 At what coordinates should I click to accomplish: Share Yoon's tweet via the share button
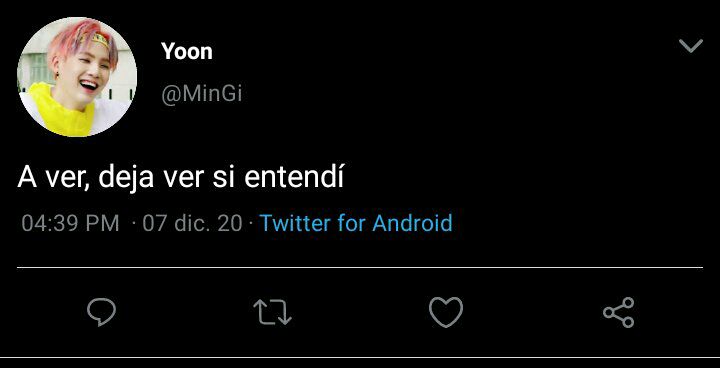619,312
